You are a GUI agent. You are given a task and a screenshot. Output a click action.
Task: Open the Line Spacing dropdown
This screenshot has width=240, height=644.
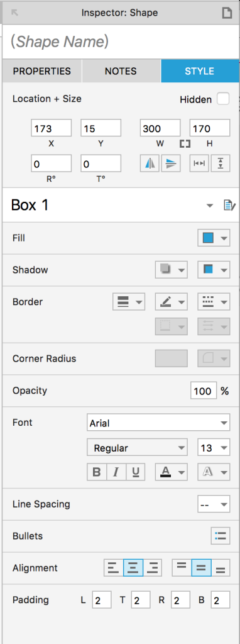coord(214,504)
